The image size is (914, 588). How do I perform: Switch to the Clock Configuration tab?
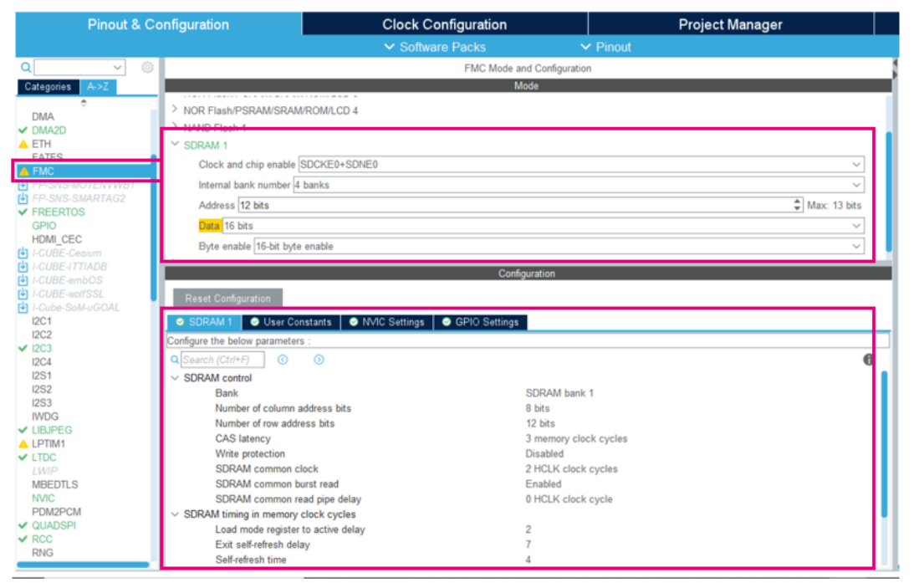[x=445, y=24]
